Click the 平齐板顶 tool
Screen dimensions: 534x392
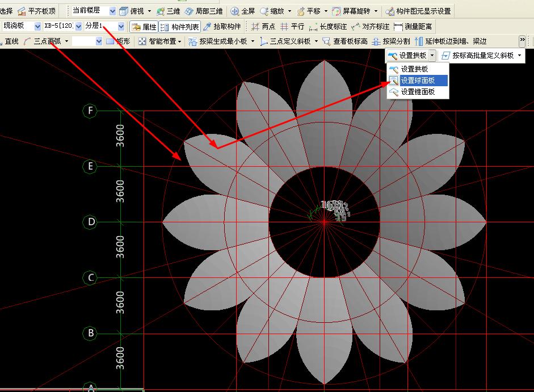click(x=36, y=11)
